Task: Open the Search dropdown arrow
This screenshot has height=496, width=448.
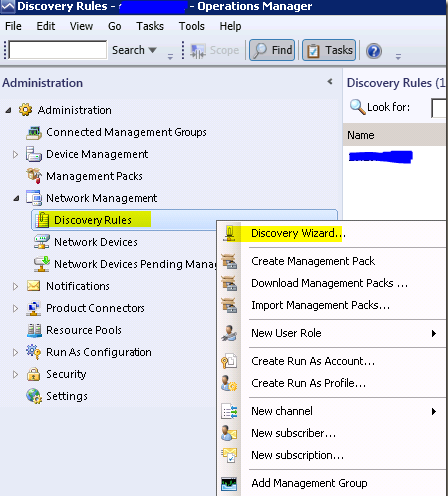Action: 152,50
